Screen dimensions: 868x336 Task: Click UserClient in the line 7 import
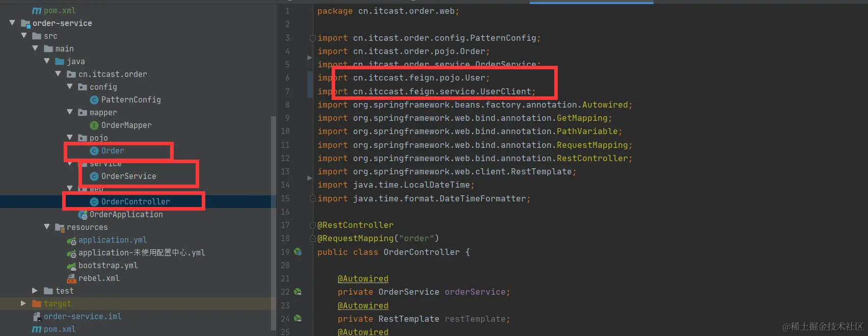(x=506, y=92)
